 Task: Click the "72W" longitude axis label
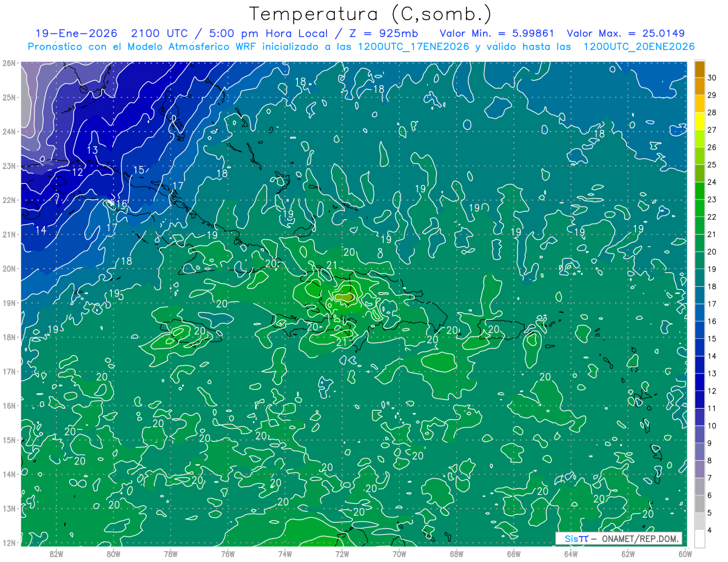coord(342,554)
